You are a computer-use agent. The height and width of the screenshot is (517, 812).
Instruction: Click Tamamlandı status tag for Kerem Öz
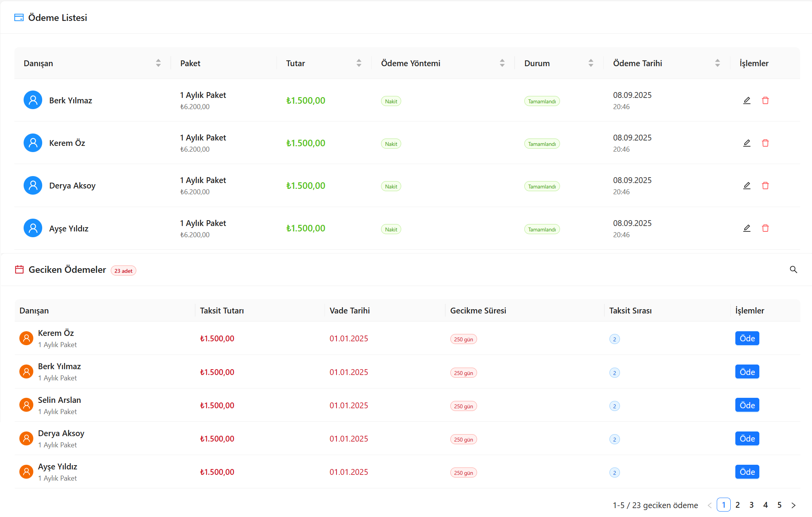(541, 144)
